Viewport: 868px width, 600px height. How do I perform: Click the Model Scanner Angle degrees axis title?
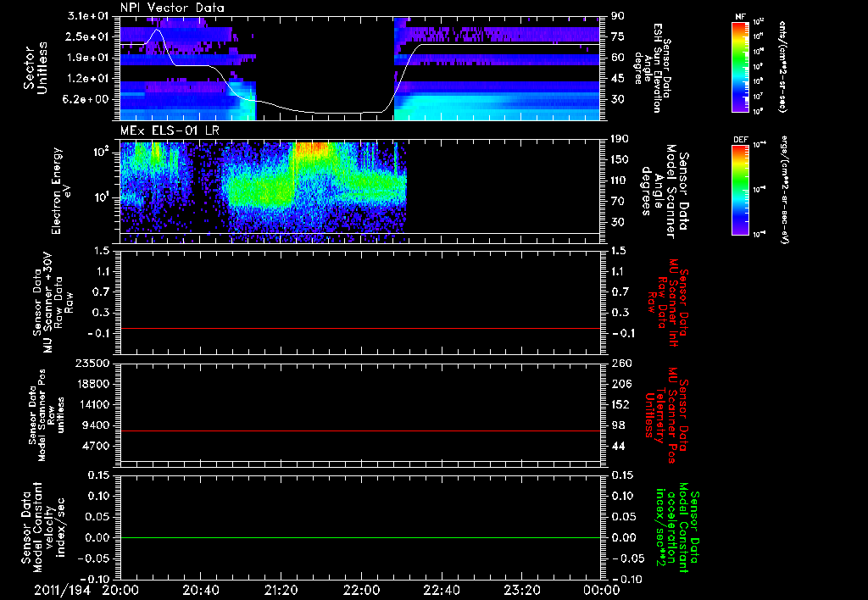[x=665, y=192]
